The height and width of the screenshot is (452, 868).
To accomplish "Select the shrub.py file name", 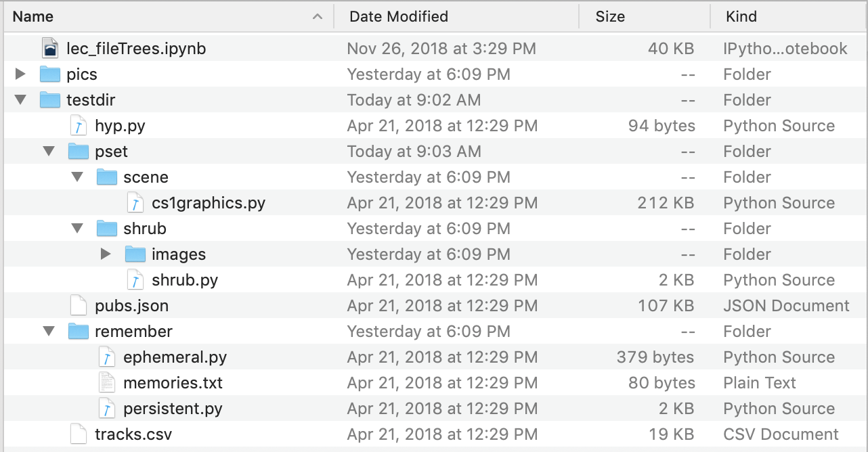I will pyautogui.click(x=184, y=280).
